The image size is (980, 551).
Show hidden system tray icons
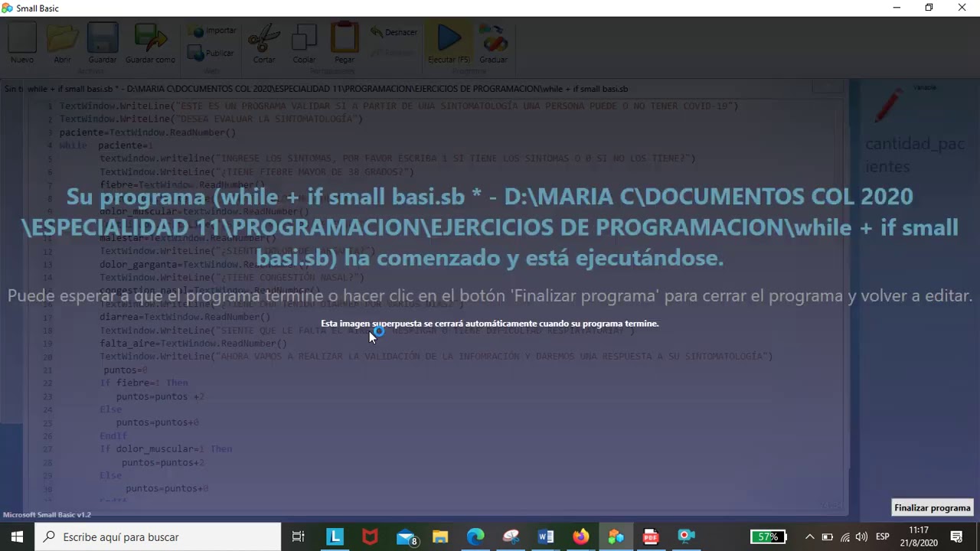[809, 537]
